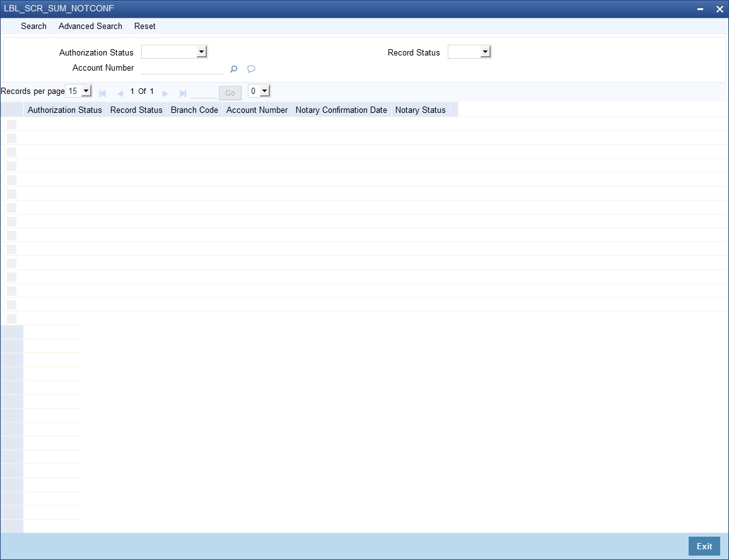This screenshot has width=729, height=560.
Task: Open the Authorization Status dropdown
Action: (x=174, y=52)
